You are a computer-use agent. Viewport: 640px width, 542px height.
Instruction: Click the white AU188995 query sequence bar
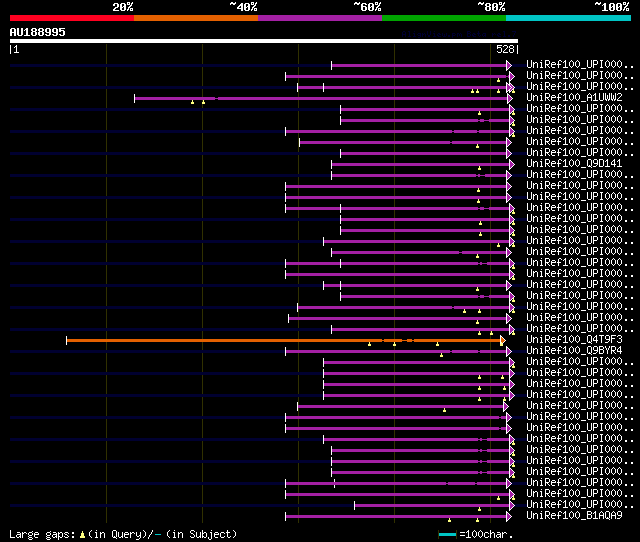(264, 41)
